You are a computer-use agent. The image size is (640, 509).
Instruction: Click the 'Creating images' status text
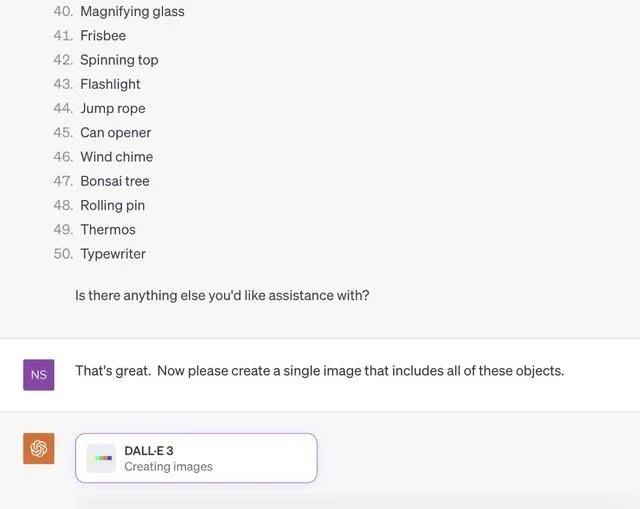[x=168, y=466]
